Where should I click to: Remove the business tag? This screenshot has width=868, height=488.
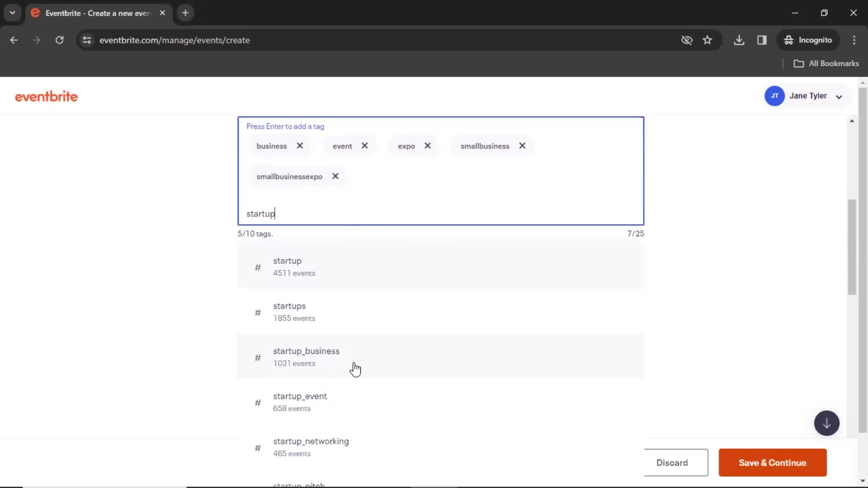tap(300, 146)
